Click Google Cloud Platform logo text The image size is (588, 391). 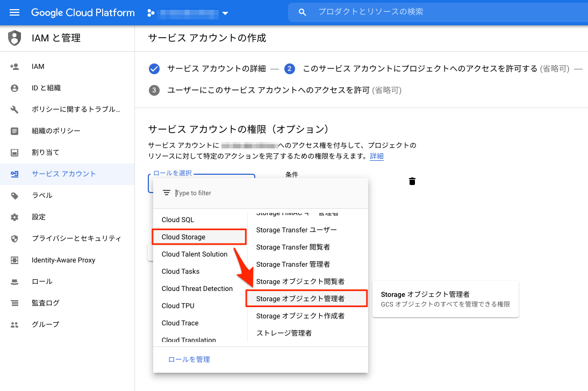[x=83, y=13]
